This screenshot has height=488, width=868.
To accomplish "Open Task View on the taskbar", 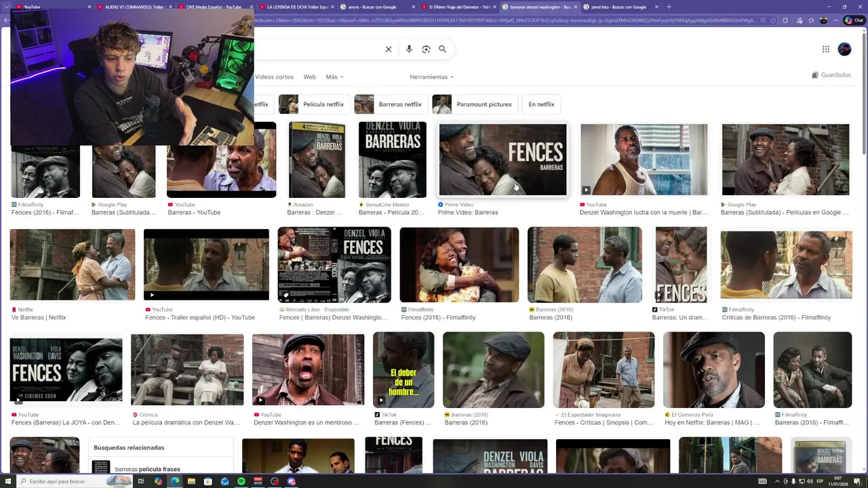I will point(141,481).
